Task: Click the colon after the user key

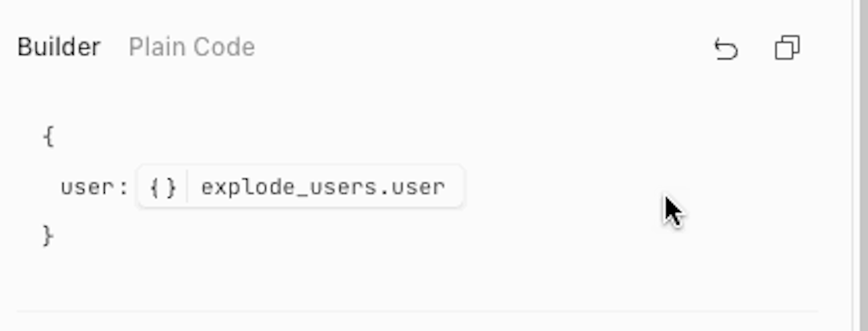Action: click(123, 187)
